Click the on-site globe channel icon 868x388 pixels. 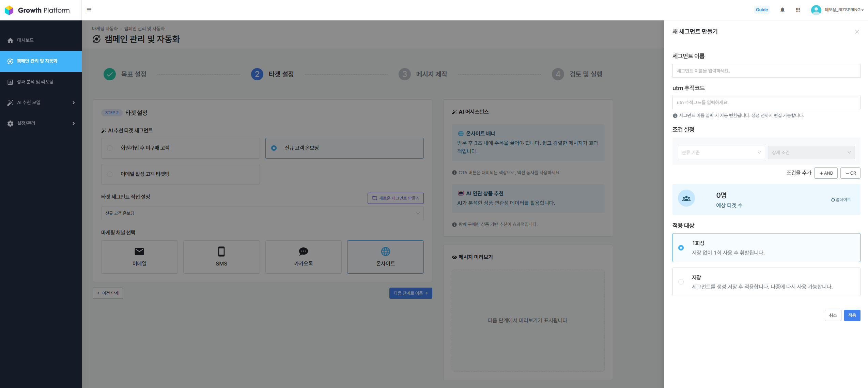tap(385, 252)
